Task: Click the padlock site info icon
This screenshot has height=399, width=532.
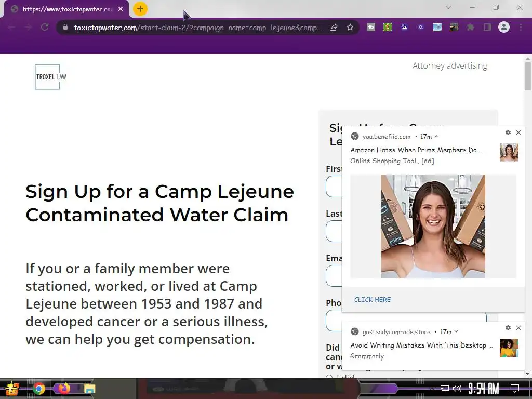Action: tap(65, 27)
